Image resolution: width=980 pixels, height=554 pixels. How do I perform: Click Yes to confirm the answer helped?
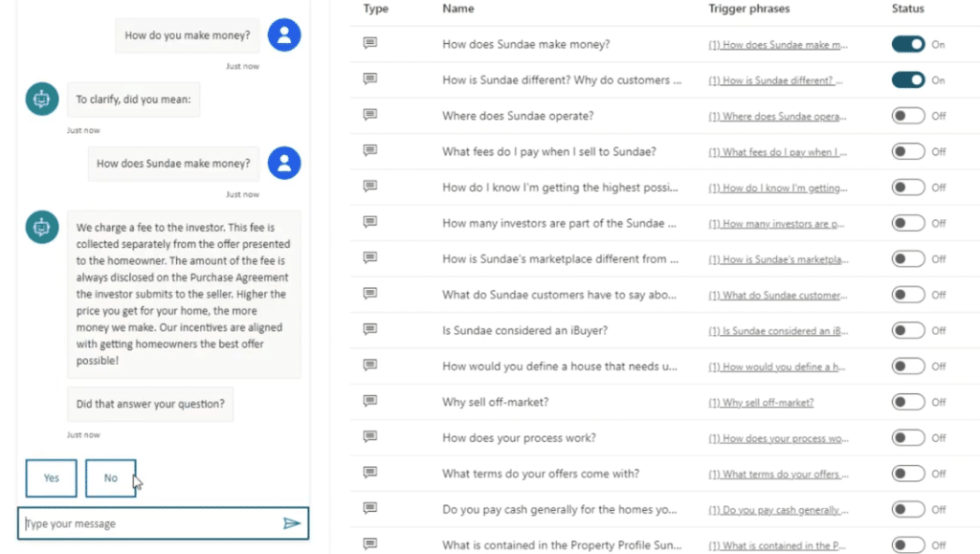[x=52, y=477]
